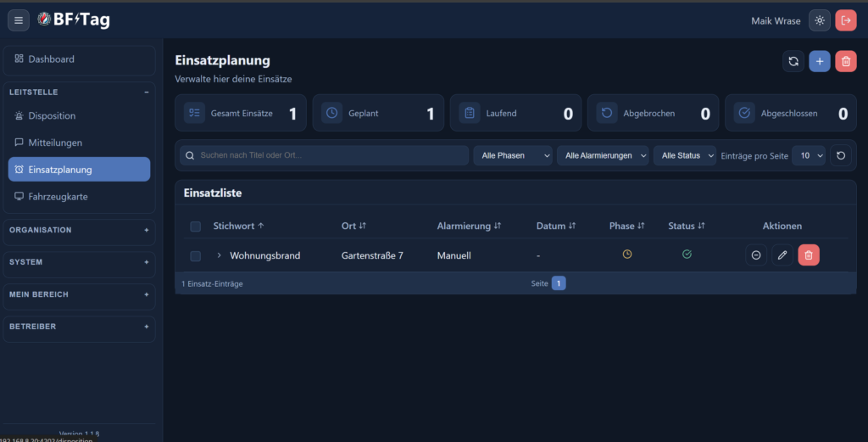Refresh the Einsatzplanung list via header icon
Viewport: 868px width, 442px height.
[793, 61]
